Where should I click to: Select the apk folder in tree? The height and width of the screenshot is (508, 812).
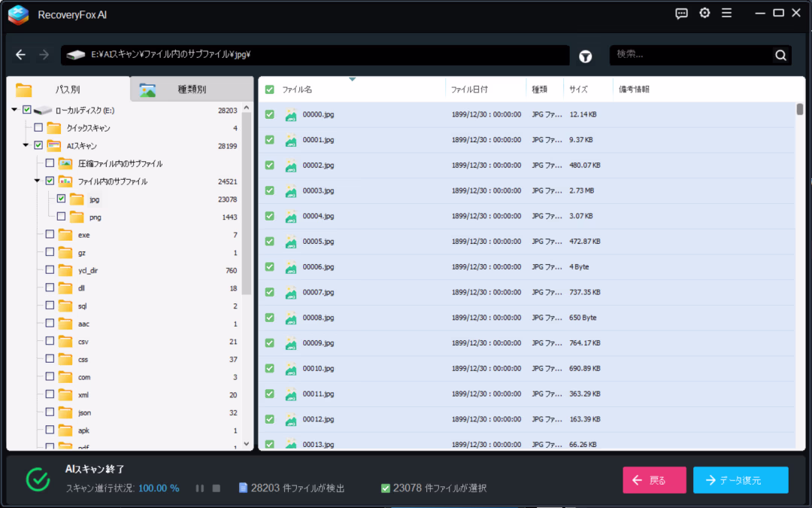pos(83,430)
